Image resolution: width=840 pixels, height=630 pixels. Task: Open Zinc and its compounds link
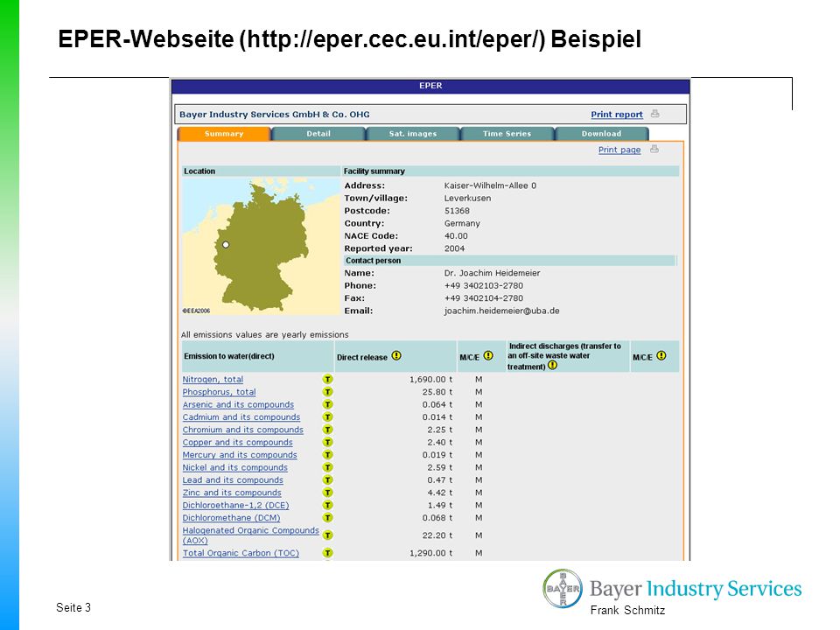[231, 493]
